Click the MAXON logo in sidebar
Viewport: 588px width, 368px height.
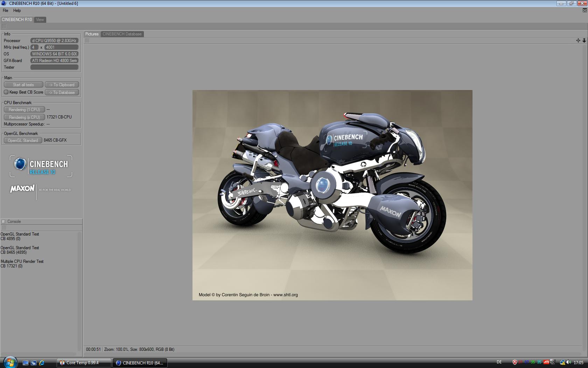pos(22,189)
